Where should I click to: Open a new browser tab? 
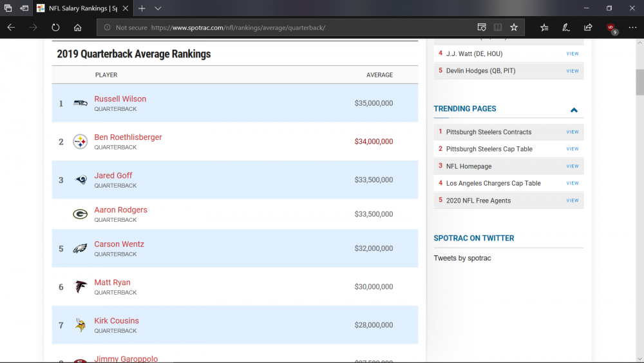(x=142, y=8)
